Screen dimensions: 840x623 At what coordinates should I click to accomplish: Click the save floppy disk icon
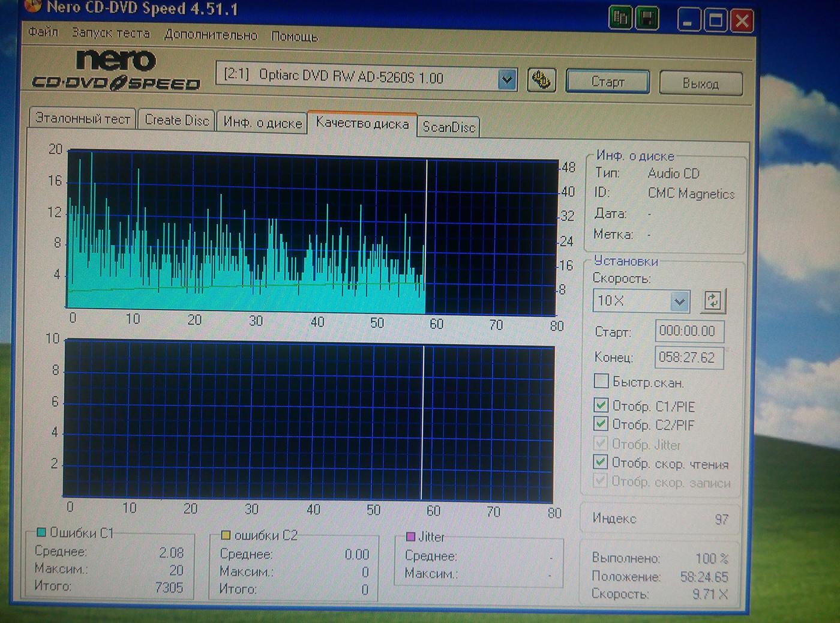click(647, 19)
